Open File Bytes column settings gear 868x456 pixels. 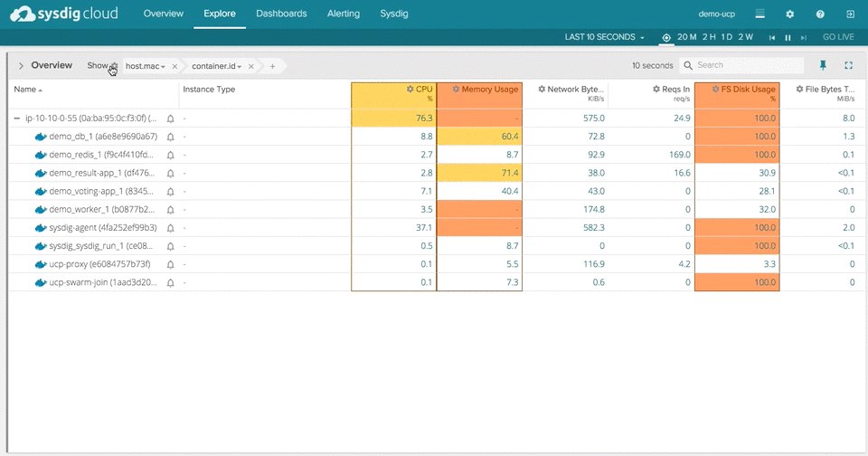[x=799, y=89]
